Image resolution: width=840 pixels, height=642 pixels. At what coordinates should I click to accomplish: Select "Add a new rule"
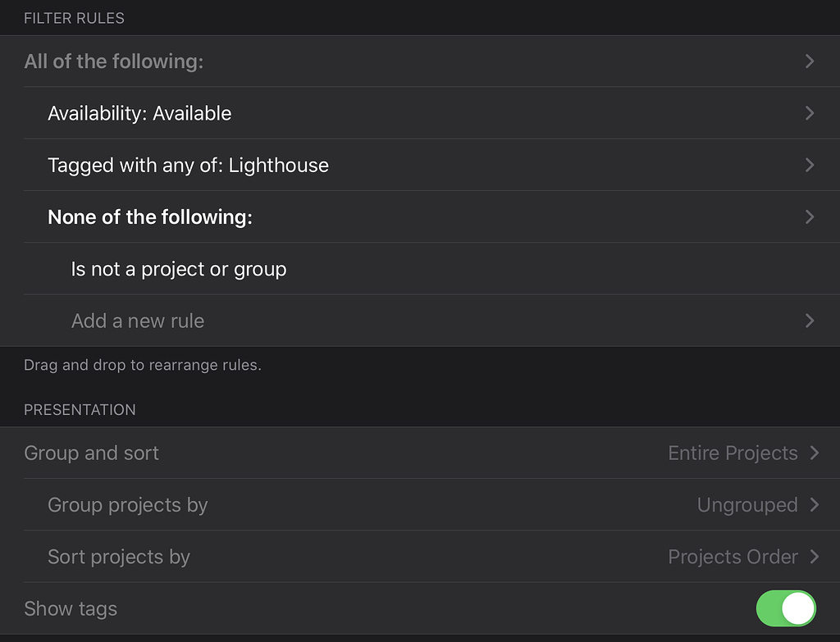coord(137,321)
